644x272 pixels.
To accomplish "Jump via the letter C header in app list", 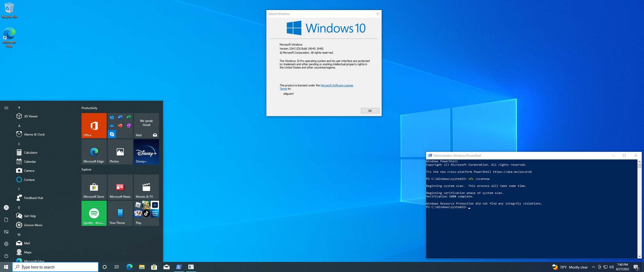I will click(19, 144).
